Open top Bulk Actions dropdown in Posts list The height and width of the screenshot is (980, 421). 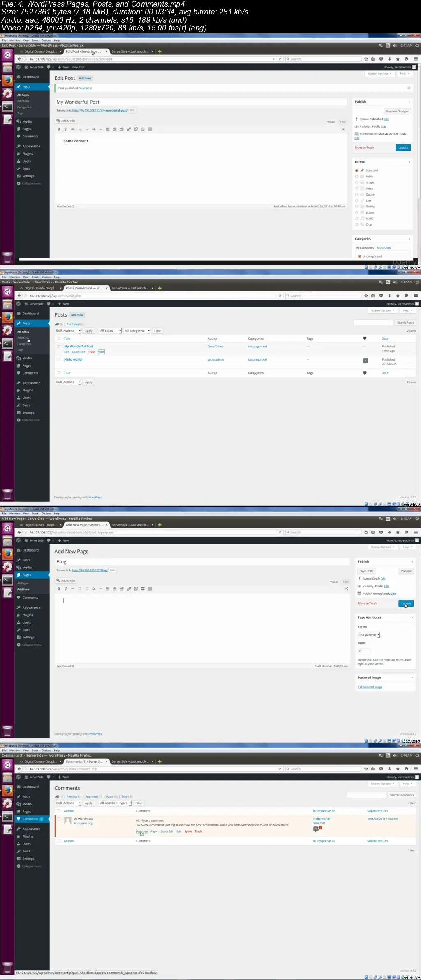click(x=68, y=331)
